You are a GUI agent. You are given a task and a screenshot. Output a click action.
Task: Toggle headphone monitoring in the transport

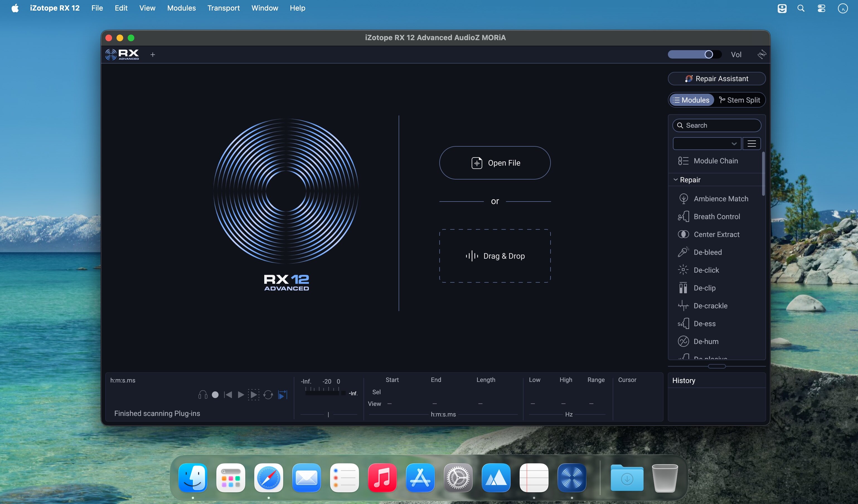(203, 395)
